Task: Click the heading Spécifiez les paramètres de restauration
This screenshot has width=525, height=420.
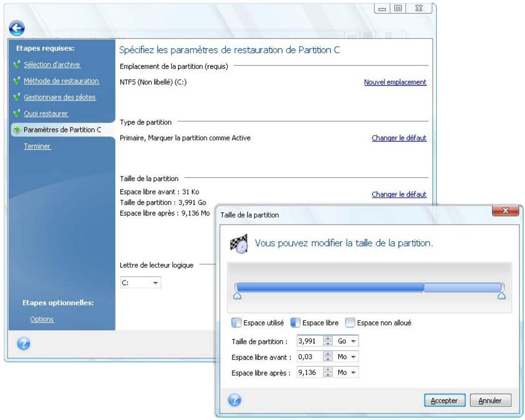Action: point(229,50)
